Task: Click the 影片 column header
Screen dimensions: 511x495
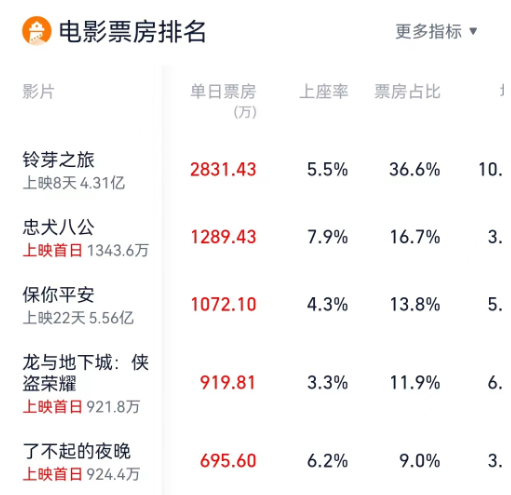Action: (x=38, y=91)
